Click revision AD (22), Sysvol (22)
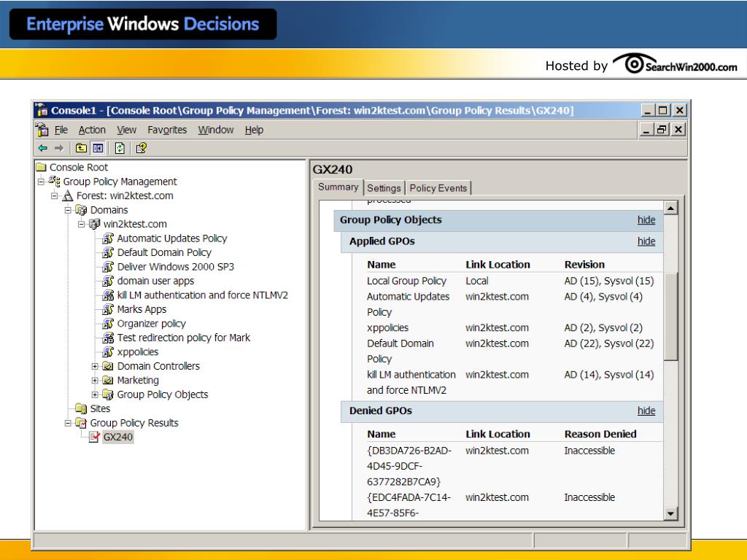The width and height of the screenshot is (747, 560). [609, 343]
